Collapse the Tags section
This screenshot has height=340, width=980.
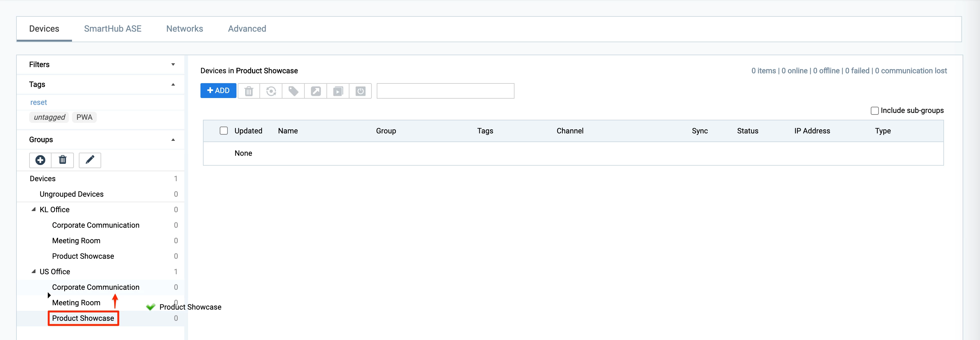click(173, 84)
